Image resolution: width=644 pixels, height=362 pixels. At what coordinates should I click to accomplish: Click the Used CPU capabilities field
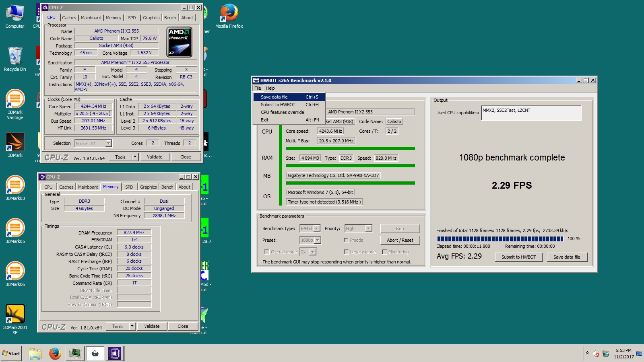(531, 113)
